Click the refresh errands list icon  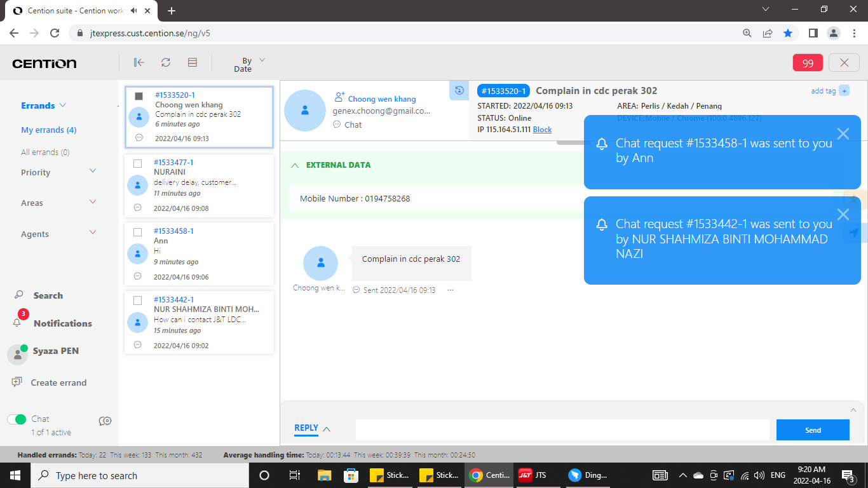pos(165,62)
